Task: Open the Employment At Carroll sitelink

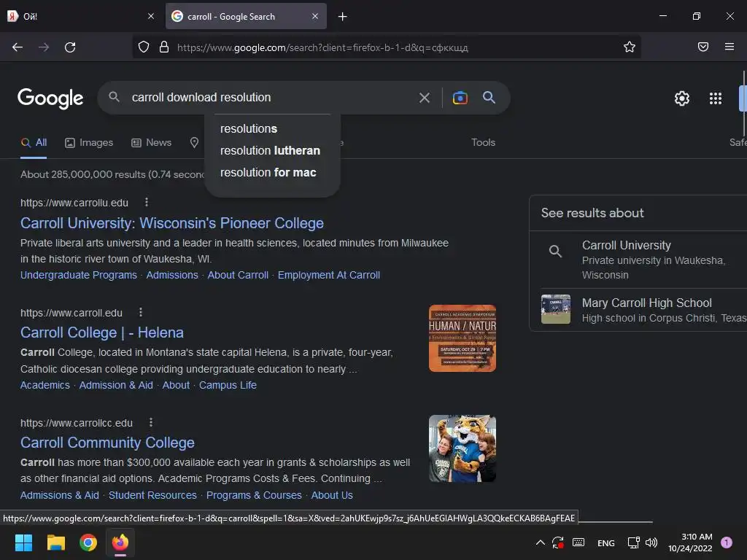Action: click(x=329, y=275)
